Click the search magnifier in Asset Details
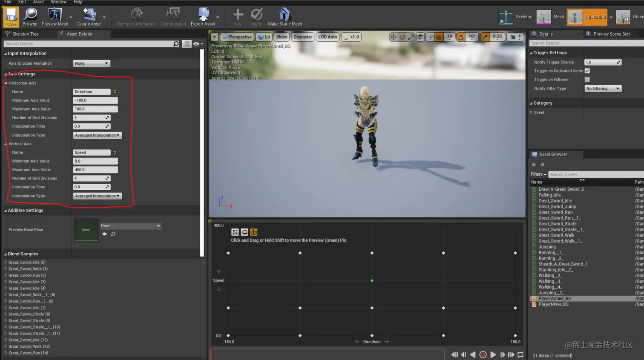 pyautogui.click(x=176, y=44)
